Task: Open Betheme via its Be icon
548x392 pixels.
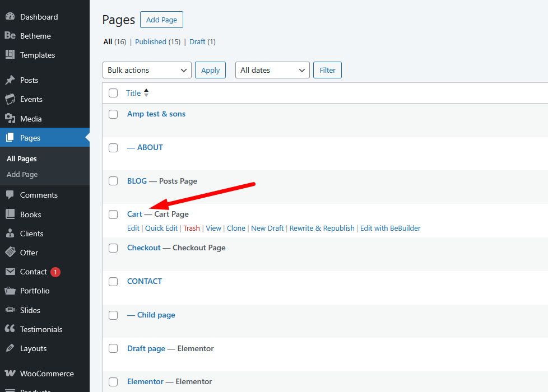Action: 10,36
